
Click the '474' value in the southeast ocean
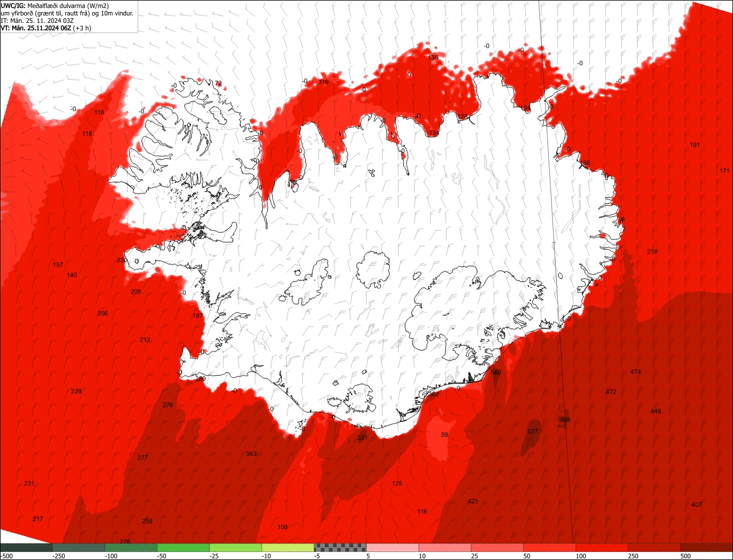tap(636, 372)
